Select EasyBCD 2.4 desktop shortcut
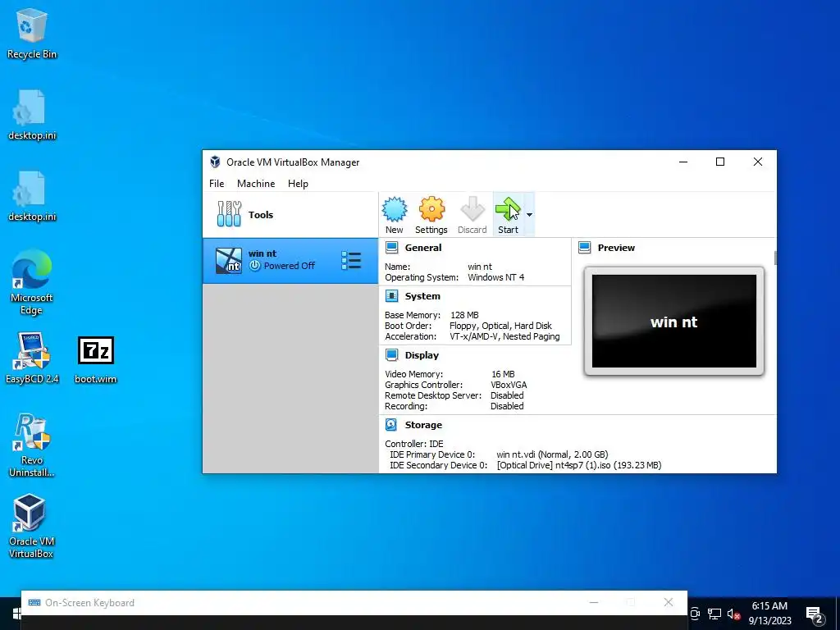This screenshot has height=630, width=840. click(x=32, y=358)
